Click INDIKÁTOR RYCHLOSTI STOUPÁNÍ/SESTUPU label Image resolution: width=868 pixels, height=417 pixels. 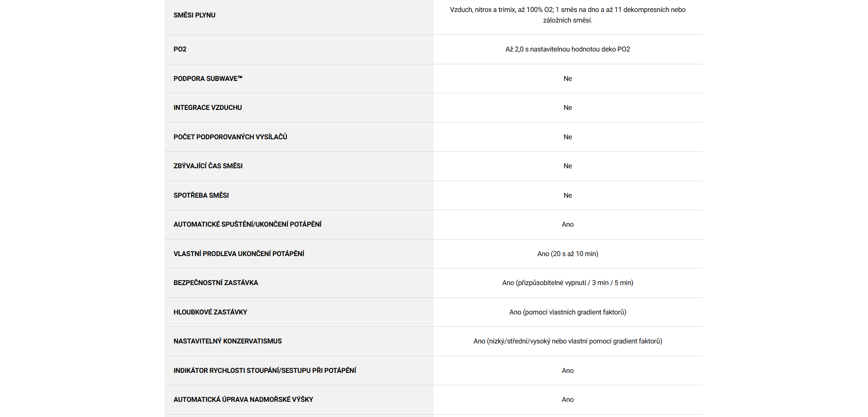point(264,371)
